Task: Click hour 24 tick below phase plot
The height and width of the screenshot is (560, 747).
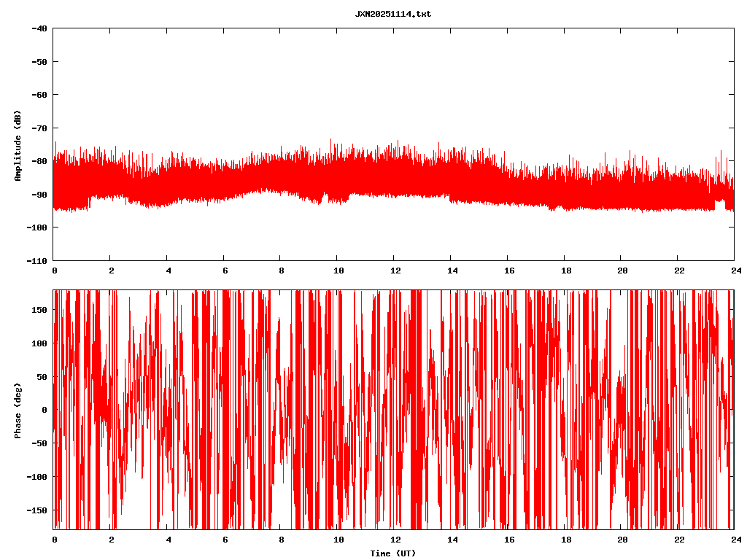Action: (x=735, y=540)
